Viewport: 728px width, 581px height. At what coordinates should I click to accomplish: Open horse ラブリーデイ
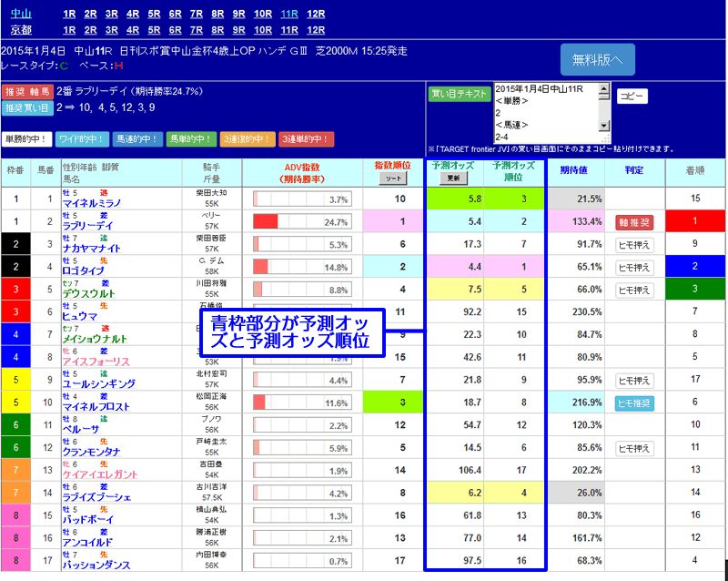[87, 226]
